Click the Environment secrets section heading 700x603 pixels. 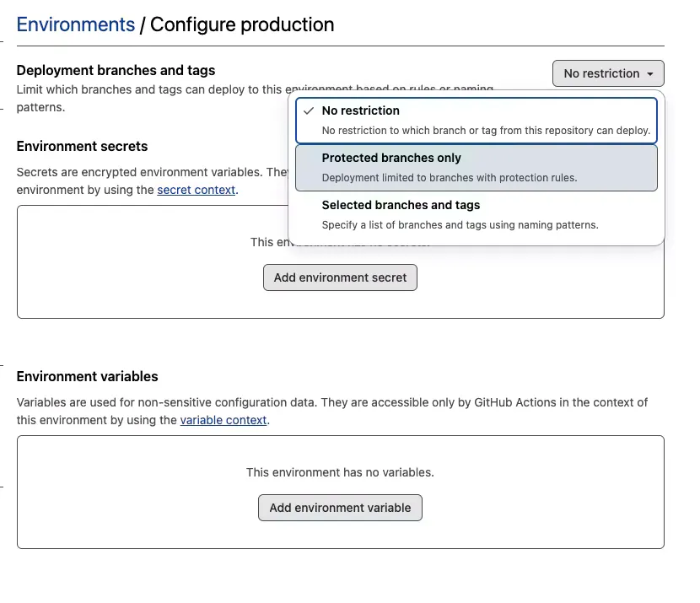[82, 146]
